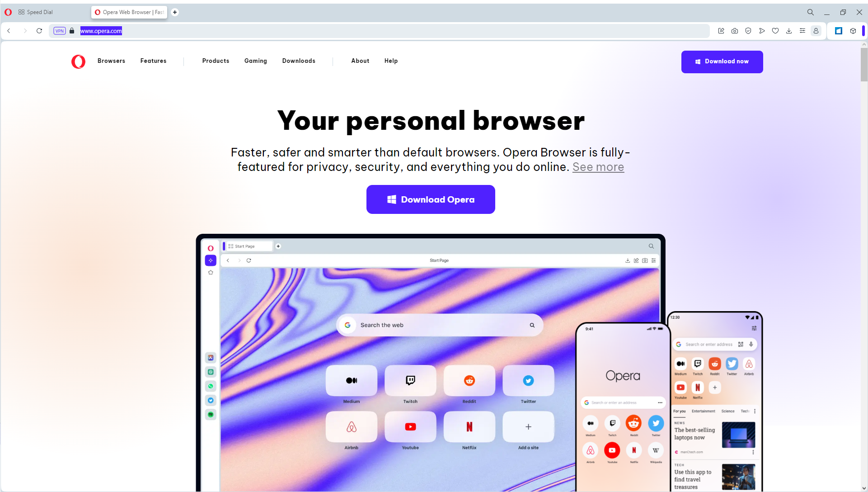Click the Opera logo icon
Image resolution: width=868 pixels, height=492 pixels.
click(x=78, y=60)
